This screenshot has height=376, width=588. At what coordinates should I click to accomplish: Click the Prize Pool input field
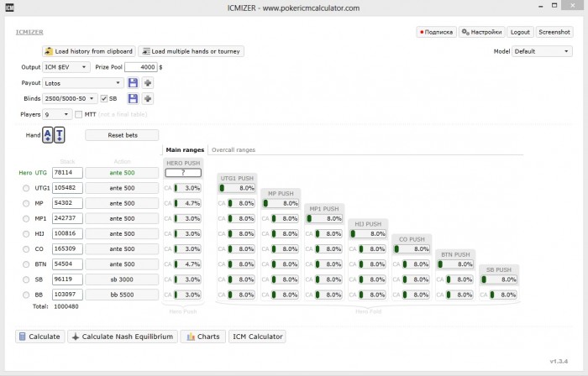click(141, 67)
